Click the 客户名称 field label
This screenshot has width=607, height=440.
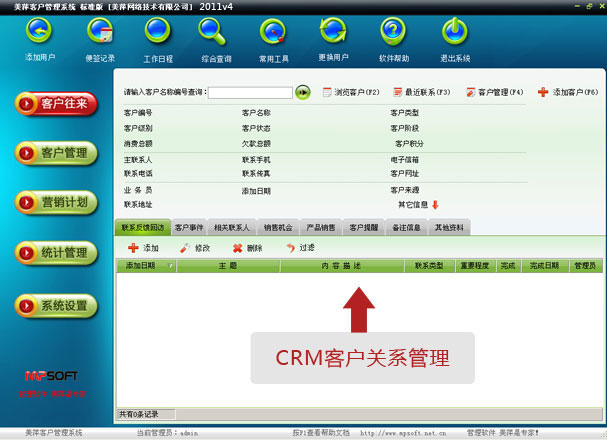[256, 113]
